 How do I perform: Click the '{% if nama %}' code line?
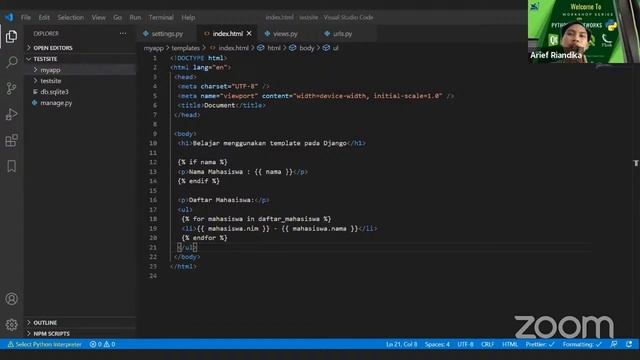pyautogui.click(x=202, y=162)
